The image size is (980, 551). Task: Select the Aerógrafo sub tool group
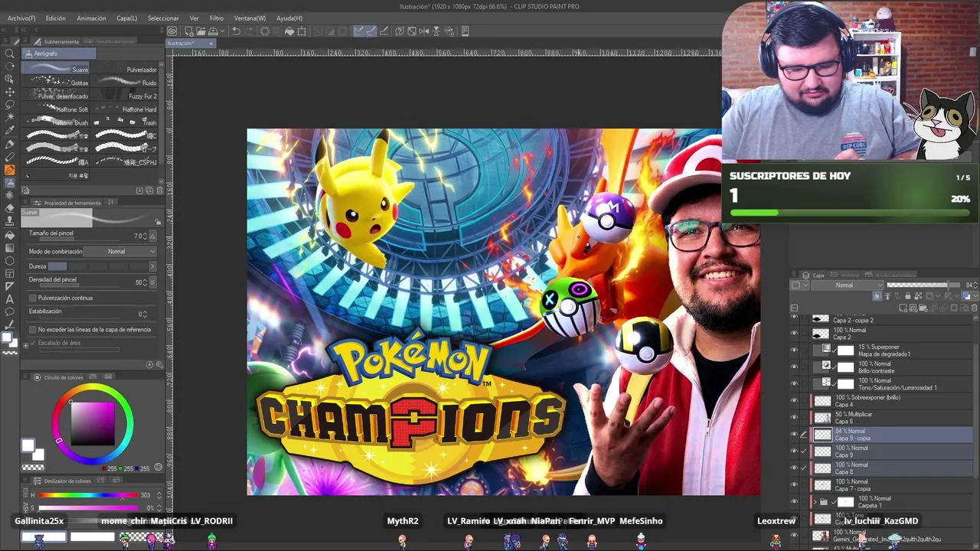coord(59,54)
